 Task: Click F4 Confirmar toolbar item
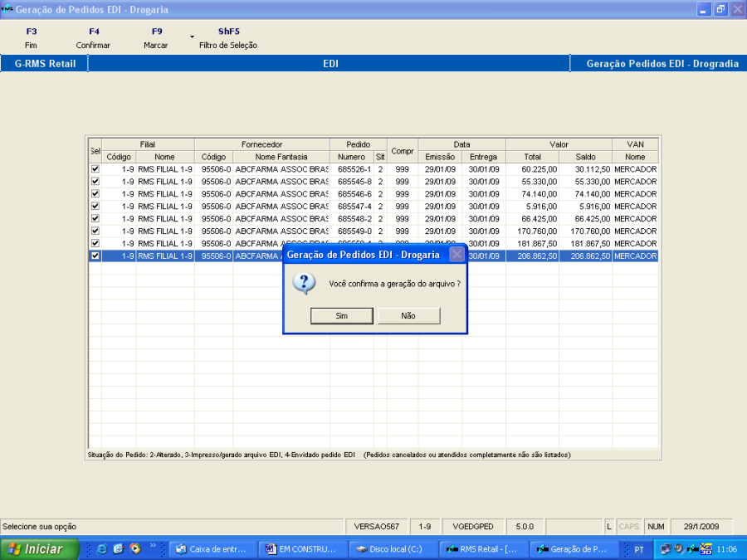pos(93,38)
